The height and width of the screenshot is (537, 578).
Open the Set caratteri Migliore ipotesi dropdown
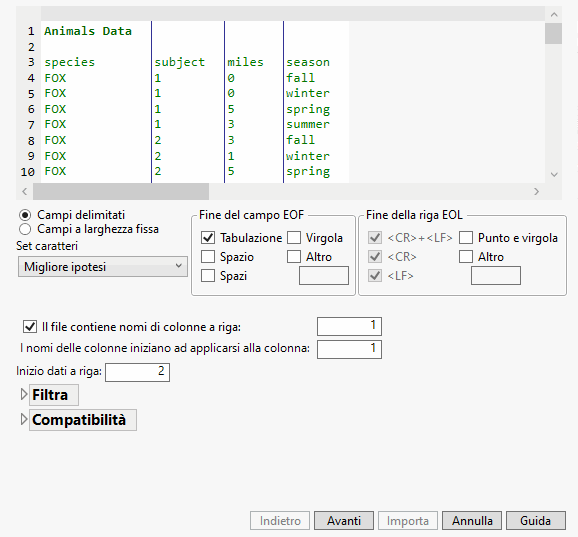pos(102,266)
